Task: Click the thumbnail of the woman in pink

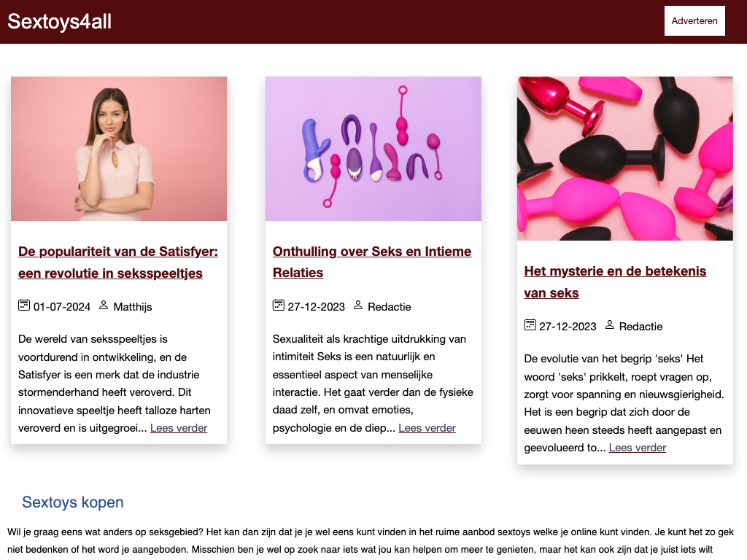Action: point(119,149)
